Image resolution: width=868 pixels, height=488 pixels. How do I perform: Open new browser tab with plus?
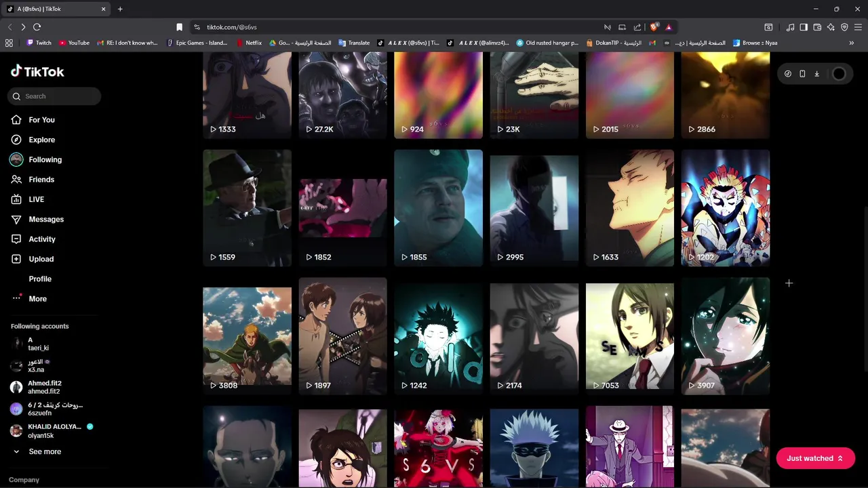point(120,9)
